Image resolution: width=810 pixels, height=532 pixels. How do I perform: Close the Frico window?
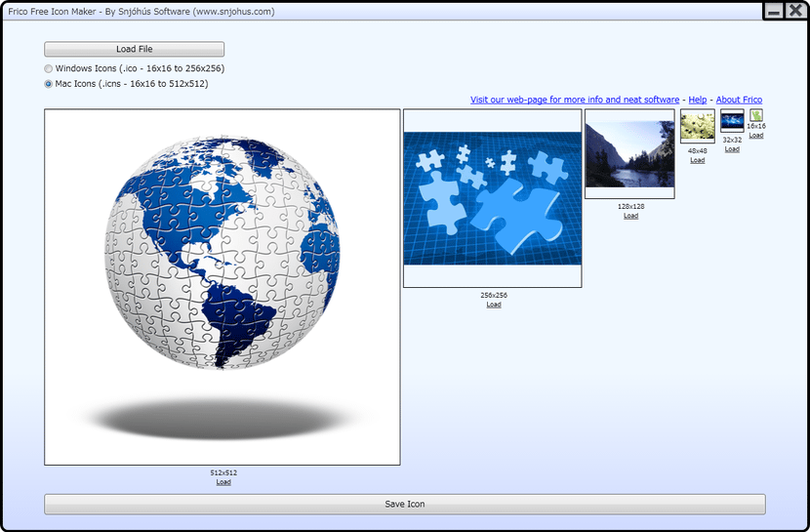[795, 11]
